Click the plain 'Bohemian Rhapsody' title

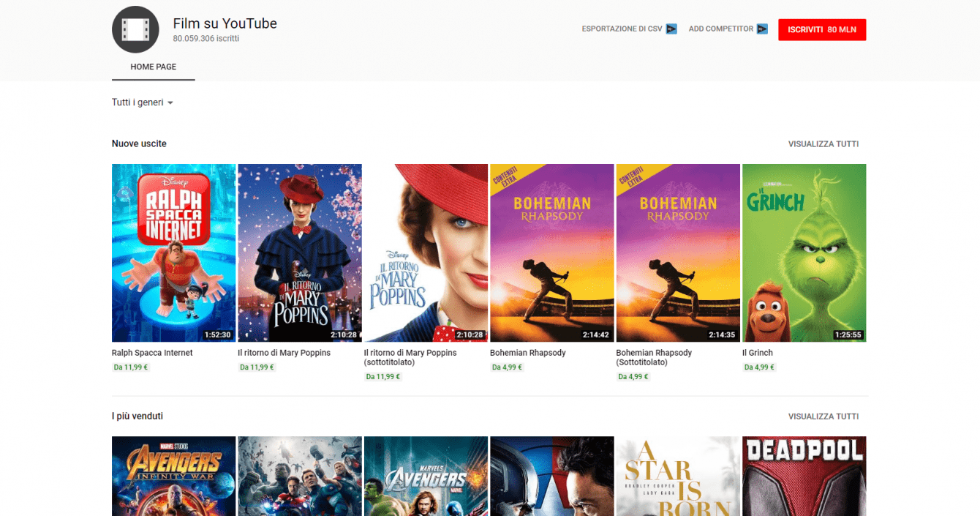click(528, 353)
